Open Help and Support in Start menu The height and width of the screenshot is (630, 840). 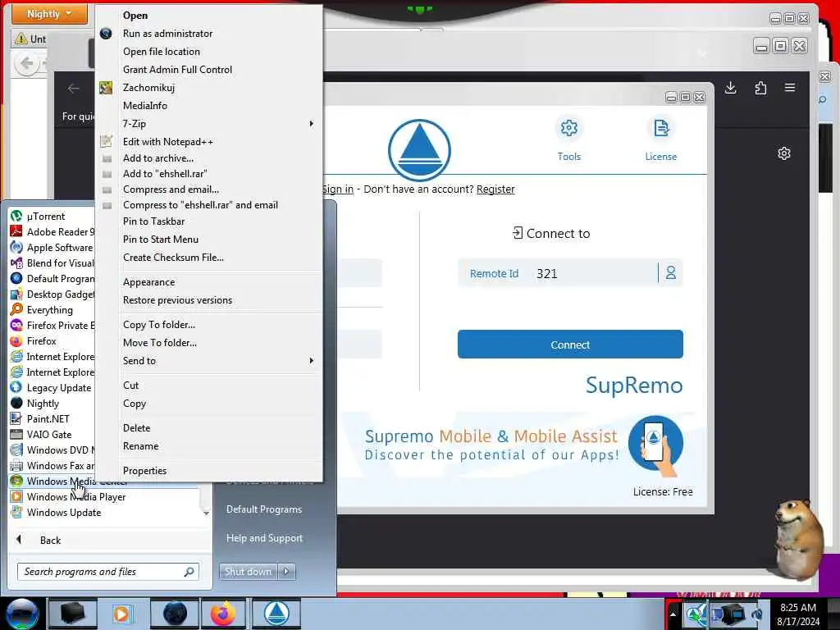265,538
